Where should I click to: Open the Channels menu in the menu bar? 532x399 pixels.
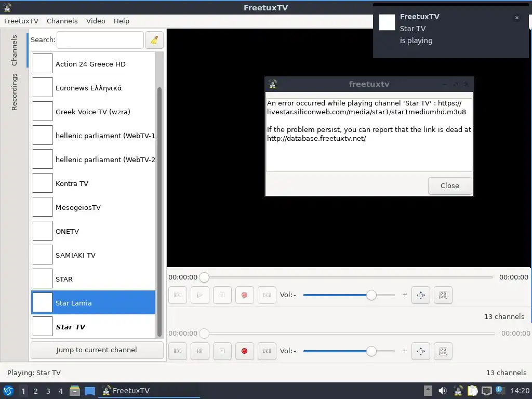click(x=62, y=21)
